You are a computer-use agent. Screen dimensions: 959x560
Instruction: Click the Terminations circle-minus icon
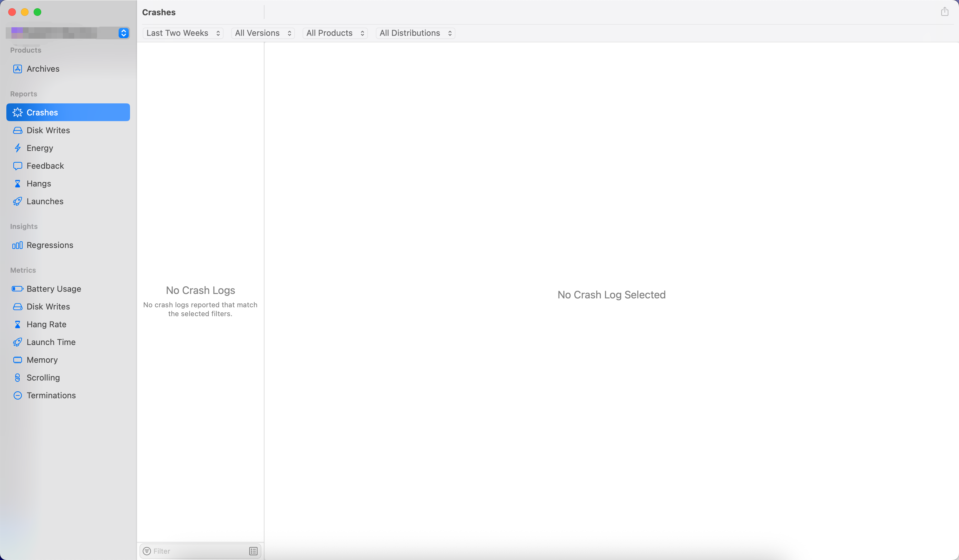pos(17,395)
